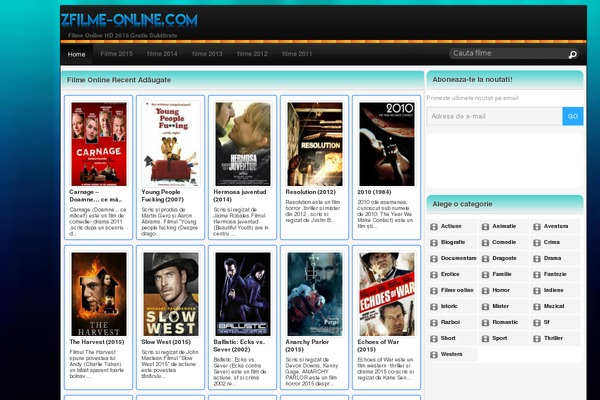Submit email with the GO button
Image resolution: width=600 pixels, height=400 pixels.
click(573, 116)
